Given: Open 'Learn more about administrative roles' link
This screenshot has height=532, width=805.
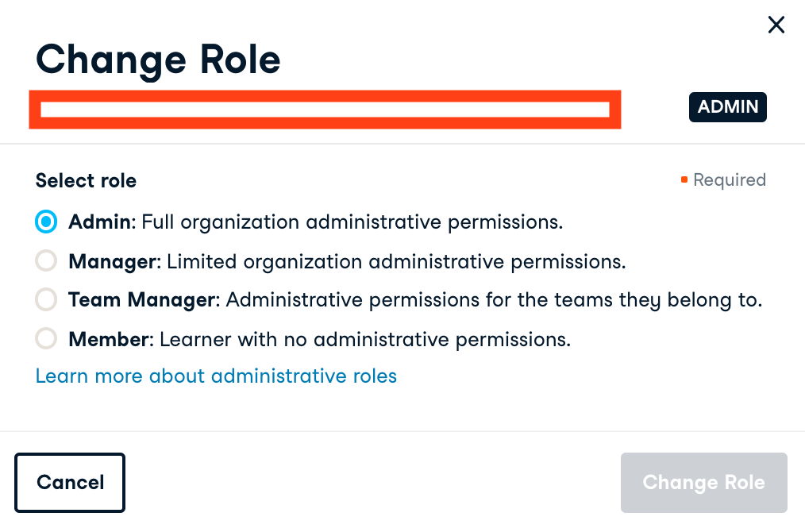Looking at the screenshot, I should [x=216, y=376].
